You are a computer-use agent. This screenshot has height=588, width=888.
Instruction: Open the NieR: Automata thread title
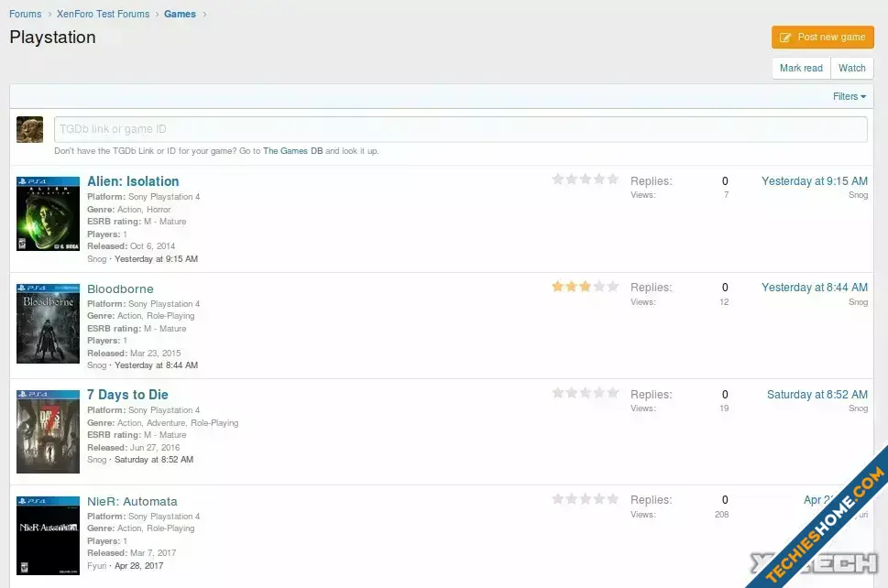click(132, 501)
